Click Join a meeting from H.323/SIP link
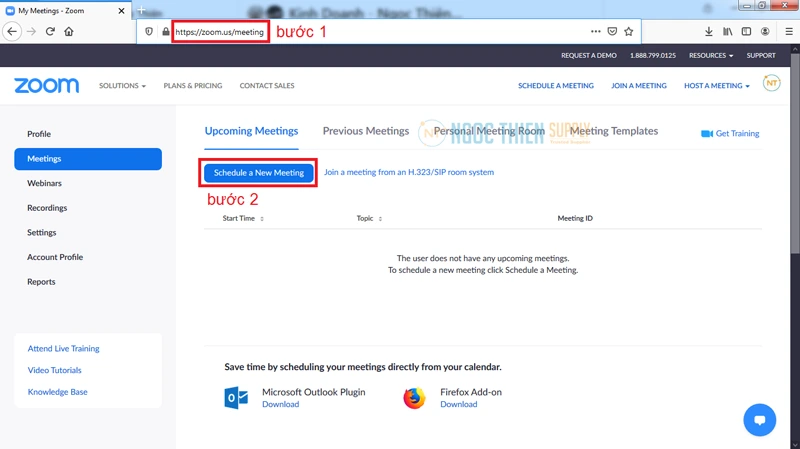Screen dimensions: 800x449 [408, 173]
